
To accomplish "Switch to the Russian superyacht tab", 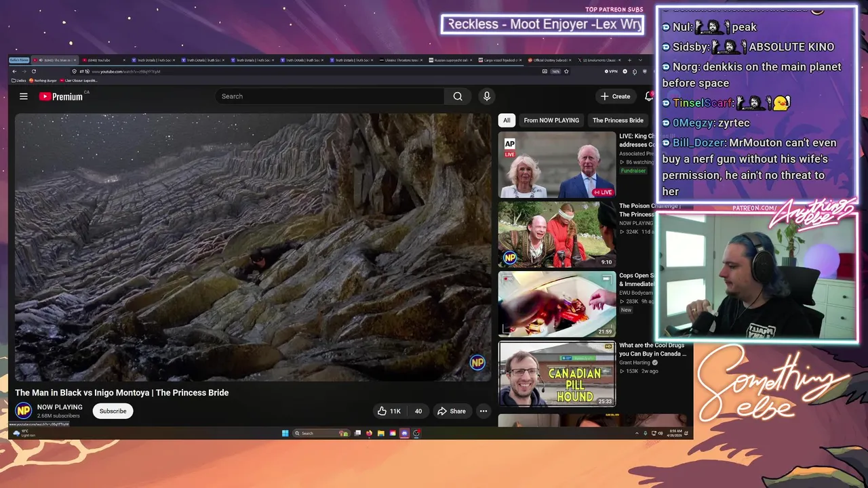I will 450,60.
